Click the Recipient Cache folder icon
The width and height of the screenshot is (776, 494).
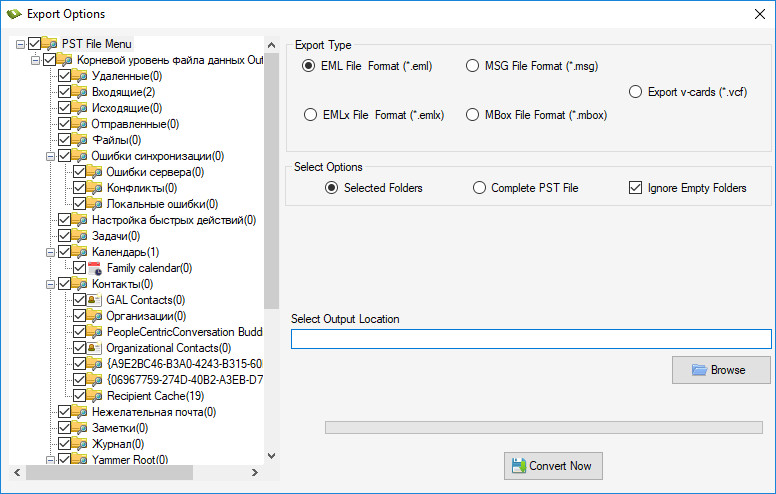[96, 396]
